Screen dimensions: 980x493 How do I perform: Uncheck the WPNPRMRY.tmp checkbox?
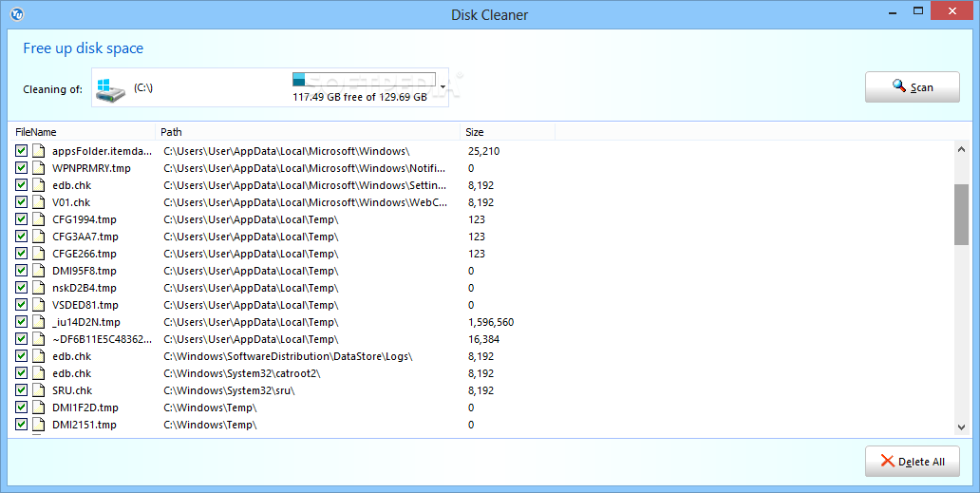21,168
